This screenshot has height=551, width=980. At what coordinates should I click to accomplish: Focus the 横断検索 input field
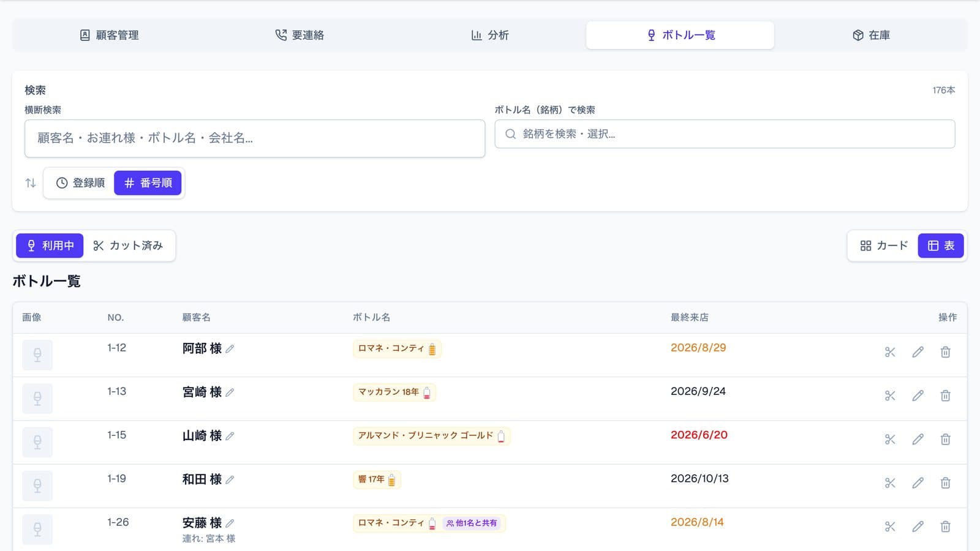click(x=255, y=138)
